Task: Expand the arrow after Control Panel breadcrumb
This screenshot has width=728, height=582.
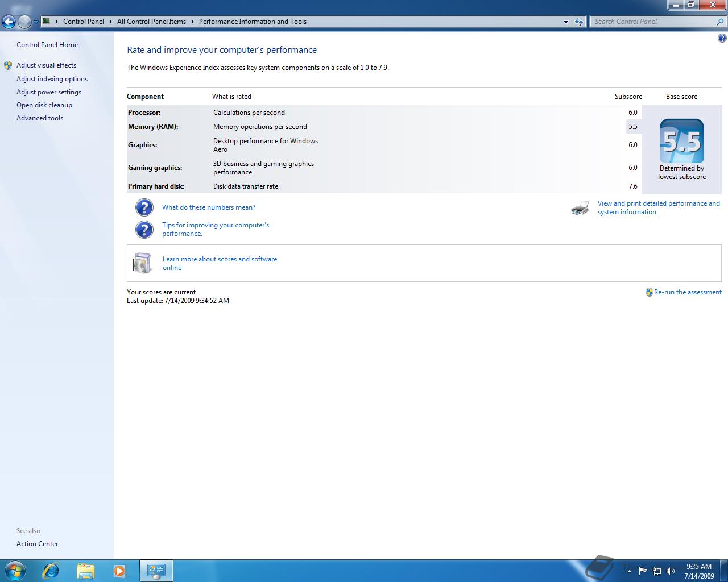Action: coord(110,22)
